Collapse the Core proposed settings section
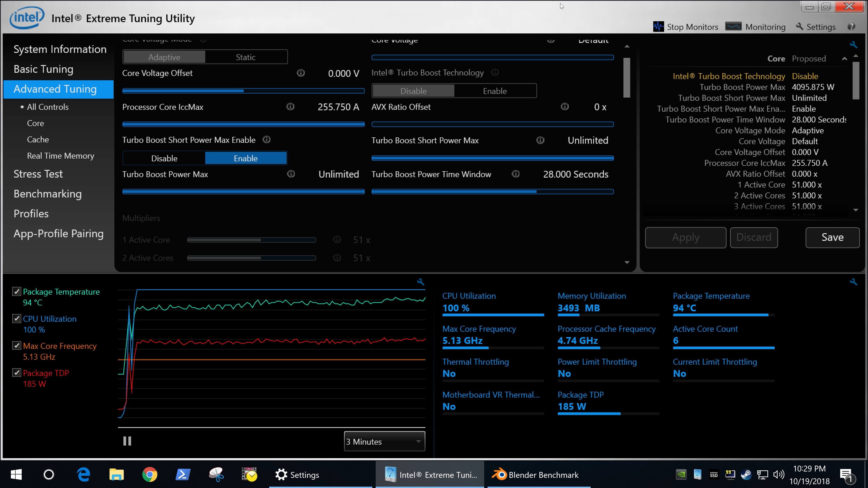 (844, 59)
